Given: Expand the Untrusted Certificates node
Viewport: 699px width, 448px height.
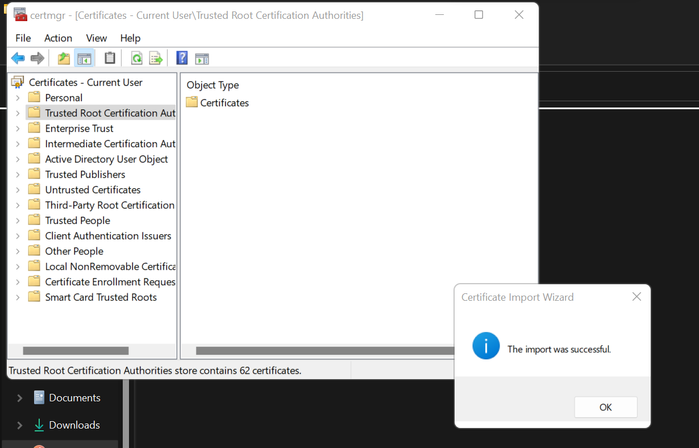Looking at the screenshot, I should [x=17, y=190].
